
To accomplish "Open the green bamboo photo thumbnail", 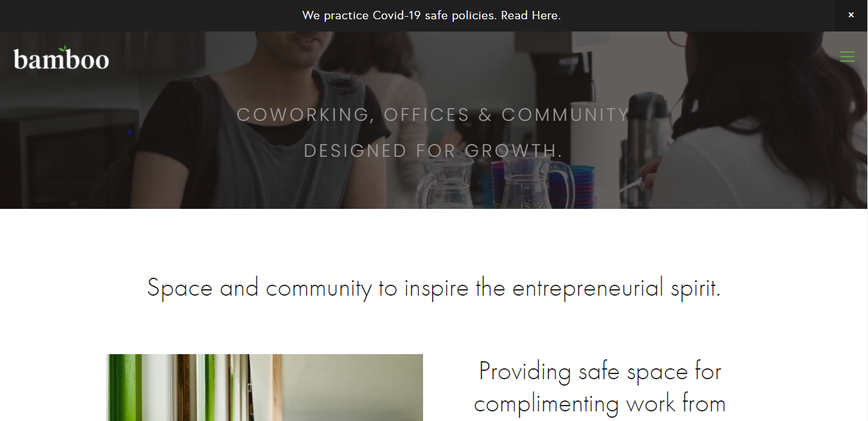I will tap(264, 388).
